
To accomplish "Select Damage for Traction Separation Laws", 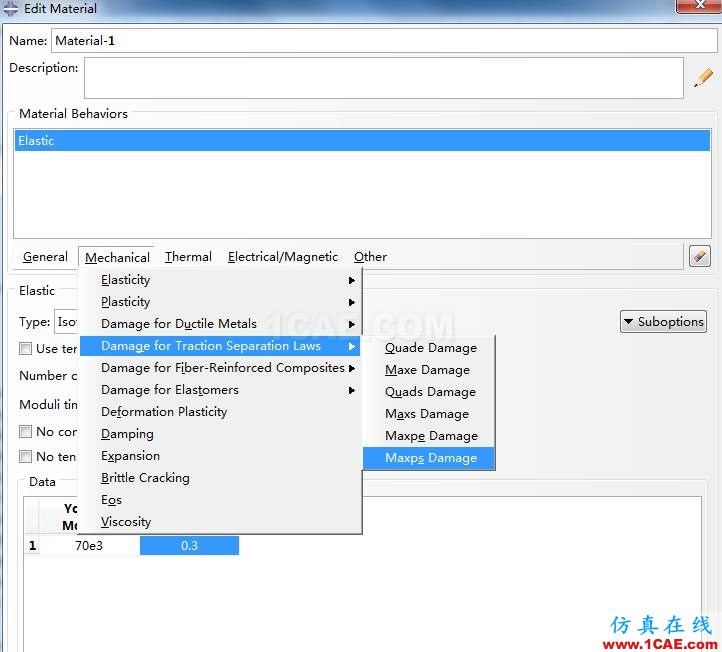I will pyautogui.click(x=220, y=346).
